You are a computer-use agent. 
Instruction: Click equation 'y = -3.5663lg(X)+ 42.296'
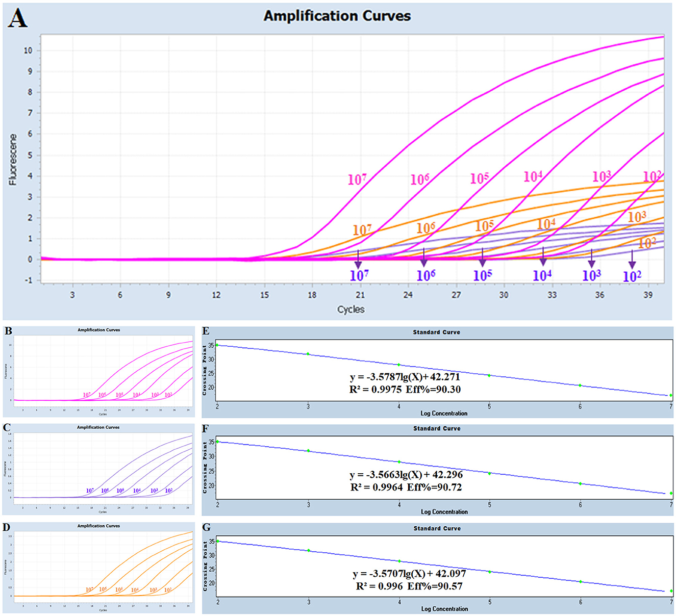coord(407,475)
